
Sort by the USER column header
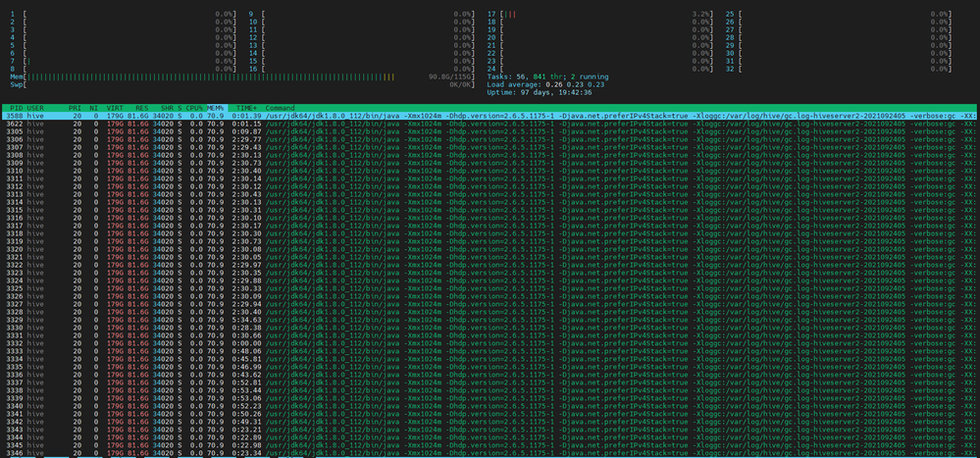[35, 108]
